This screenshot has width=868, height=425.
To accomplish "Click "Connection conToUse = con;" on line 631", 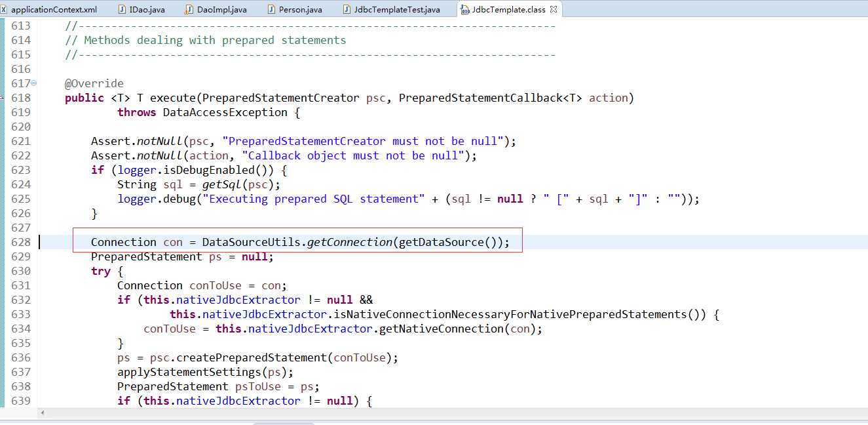I will (202, 285).
